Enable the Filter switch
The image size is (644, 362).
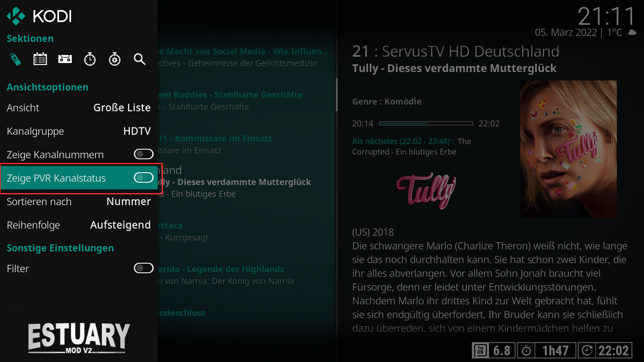(144, 268)
